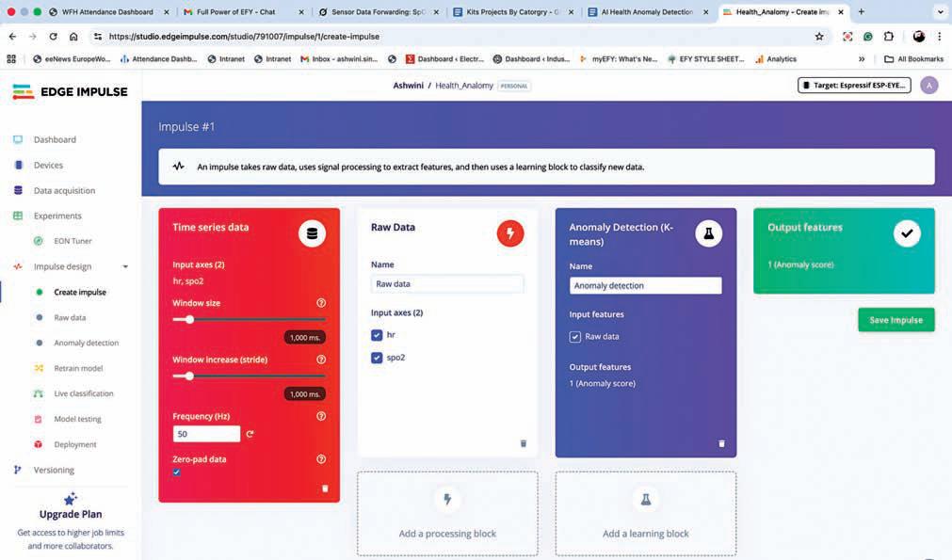Click the Versioning branch icon
952x560 pixels.
[x=18, y=471]
